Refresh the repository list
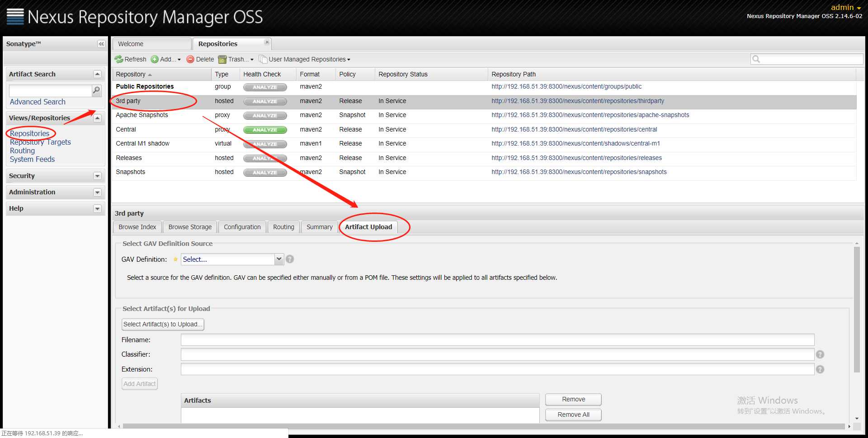Viewport: 868px width, 438px height. click(x=131, y=59)
